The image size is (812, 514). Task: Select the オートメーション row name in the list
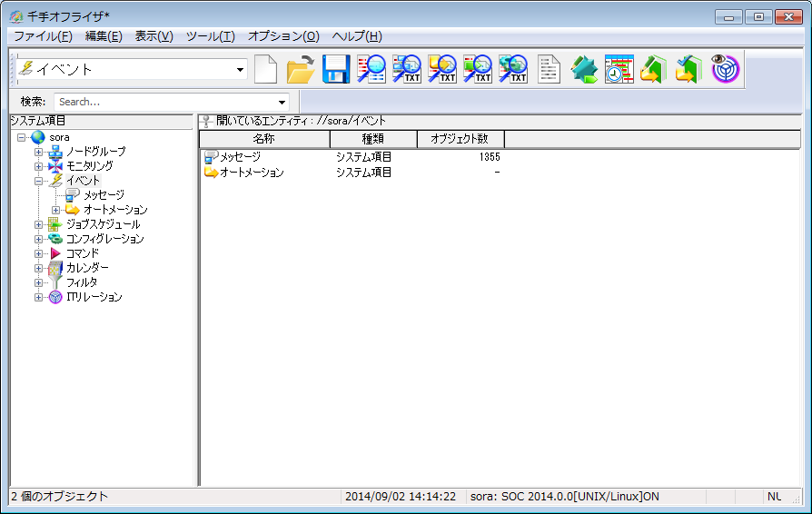tap(252, 173)
